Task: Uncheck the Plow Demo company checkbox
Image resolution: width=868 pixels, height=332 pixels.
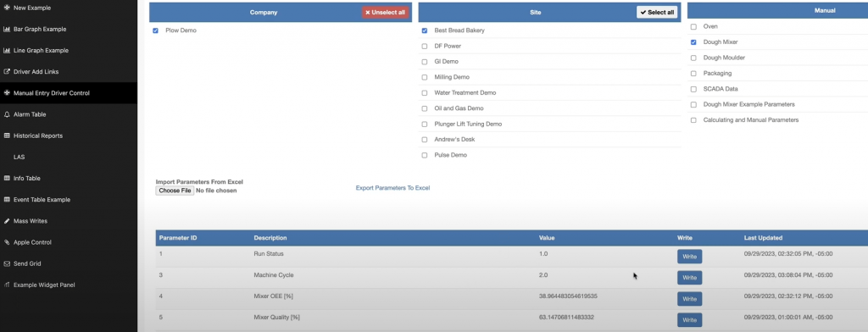Action: (156, 31)
